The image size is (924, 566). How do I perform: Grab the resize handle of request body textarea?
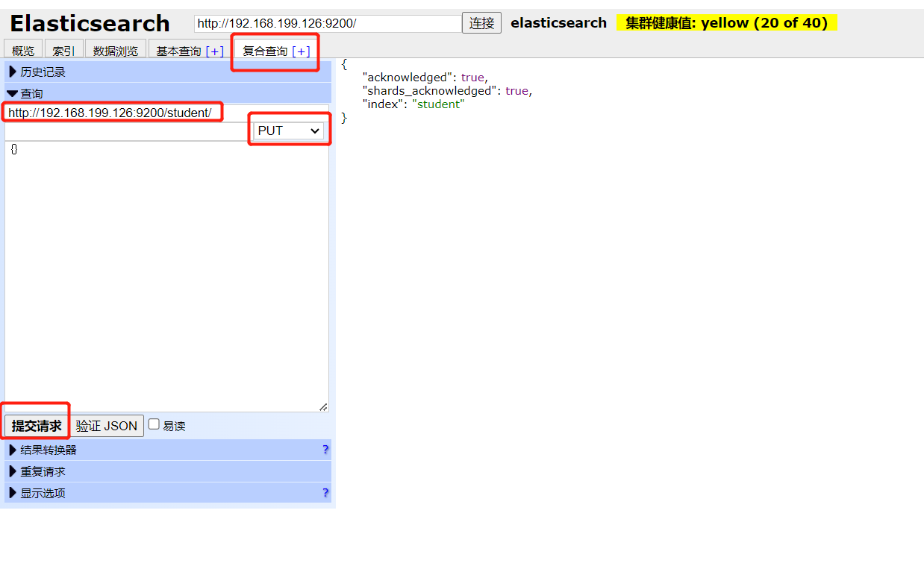click(x=323, y=406)
